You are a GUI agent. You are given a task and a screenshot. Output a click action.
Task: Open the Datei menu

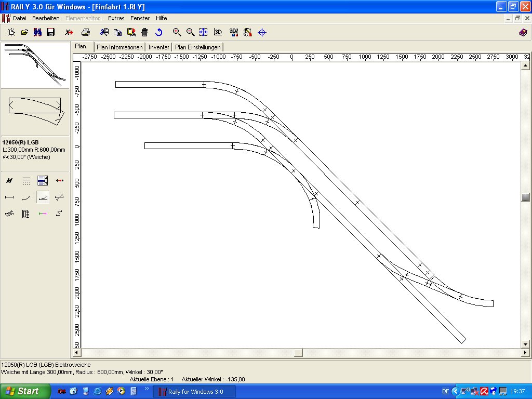(x=20, y=18)
